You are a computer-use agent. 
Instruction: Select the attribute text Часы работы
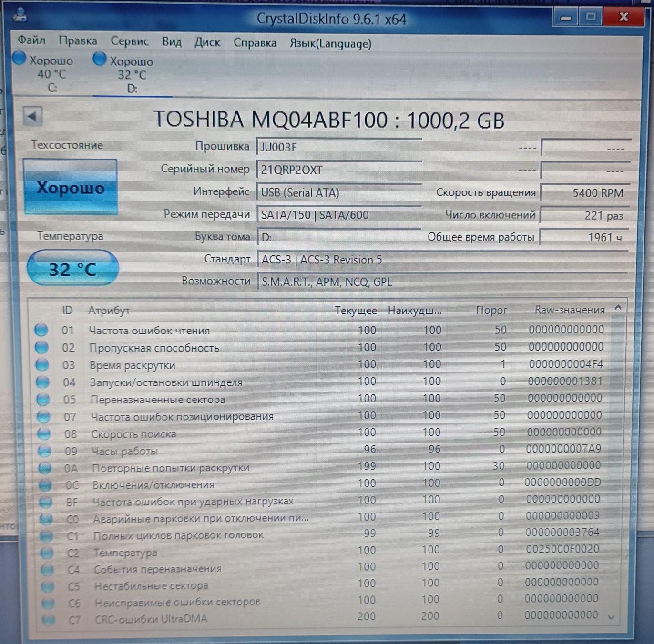pyautogui.click(x=124, y=451)
